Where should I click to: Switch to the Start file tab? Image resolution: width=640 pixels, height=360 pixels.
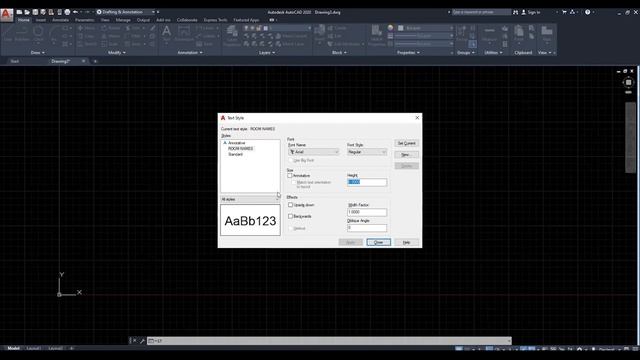(15, 61)
